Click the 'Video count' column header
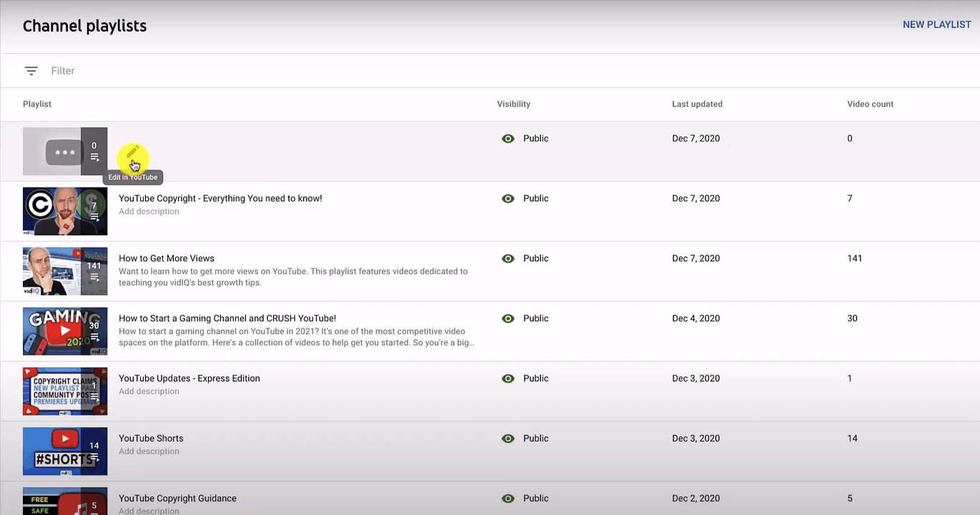The image size is (980, 515). tap(870, 104)
